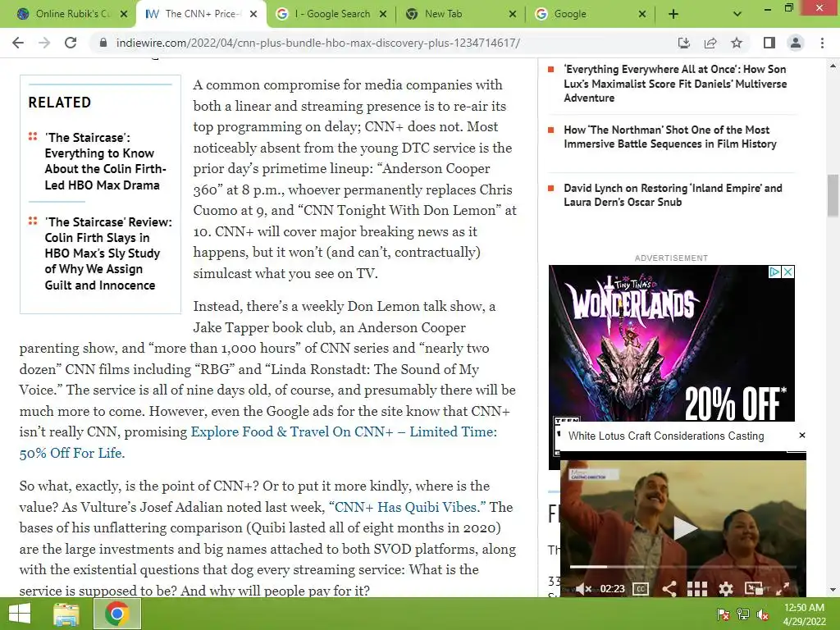Toggle closed captions on the video
Image resolution: width=840 pixels, height=630 pixels.
point(641,589)
